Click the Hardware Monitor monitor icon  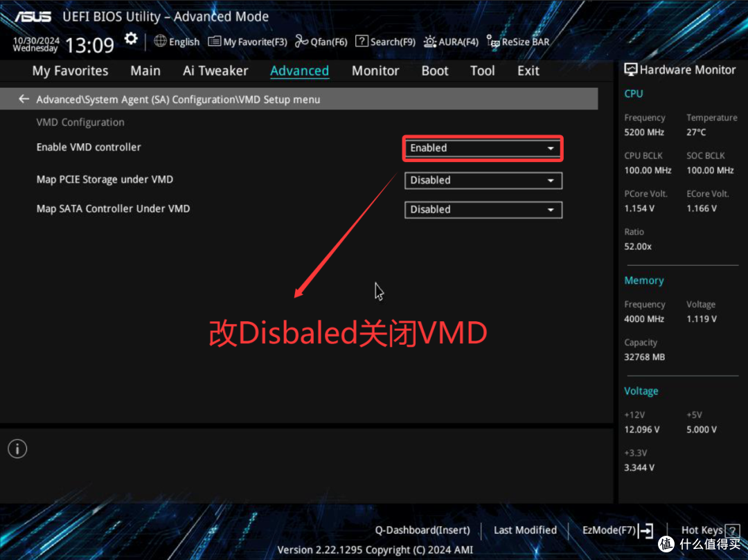631,70
